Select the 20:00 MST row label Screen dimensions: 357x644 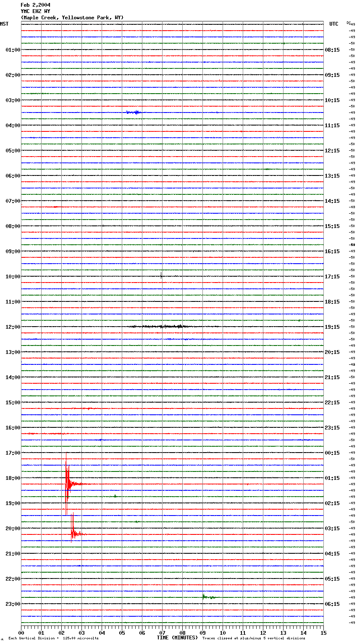click(13, 529)
